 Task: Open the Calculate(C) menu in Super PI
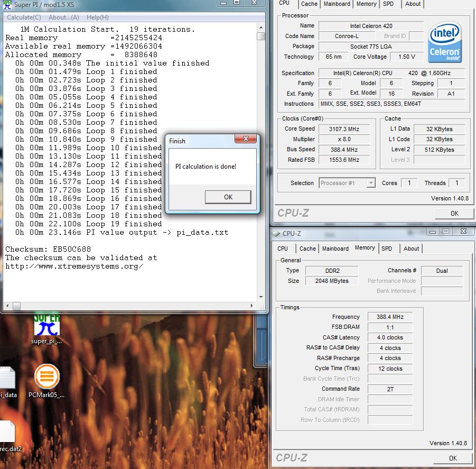[x=24, y=17]
